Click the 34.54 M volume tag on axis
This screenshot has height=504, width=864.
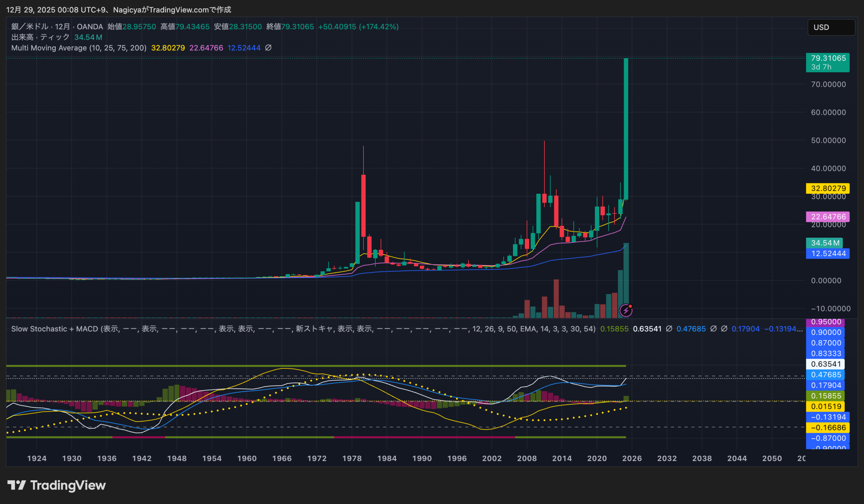click(x=824, y=243)
